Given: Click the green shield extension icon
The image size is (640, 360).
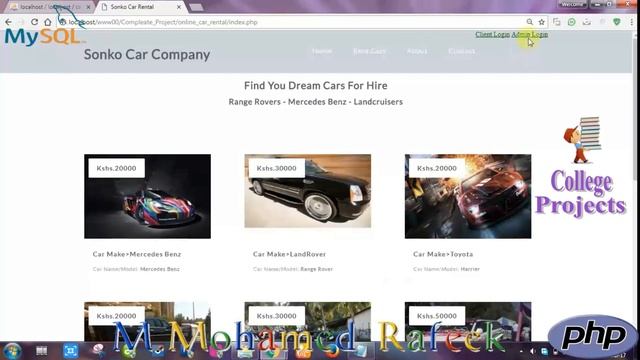Looking at the screenshot, I should [x=617, y=22].
